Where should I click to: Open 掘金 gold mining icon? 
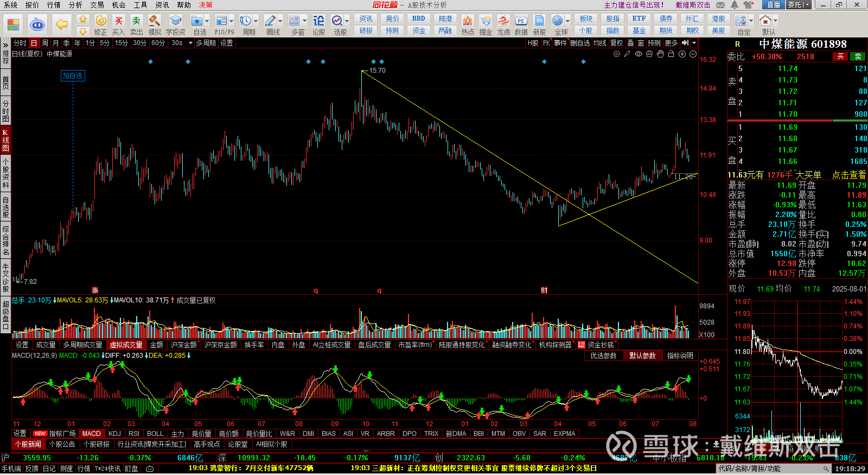coord(486,25)
